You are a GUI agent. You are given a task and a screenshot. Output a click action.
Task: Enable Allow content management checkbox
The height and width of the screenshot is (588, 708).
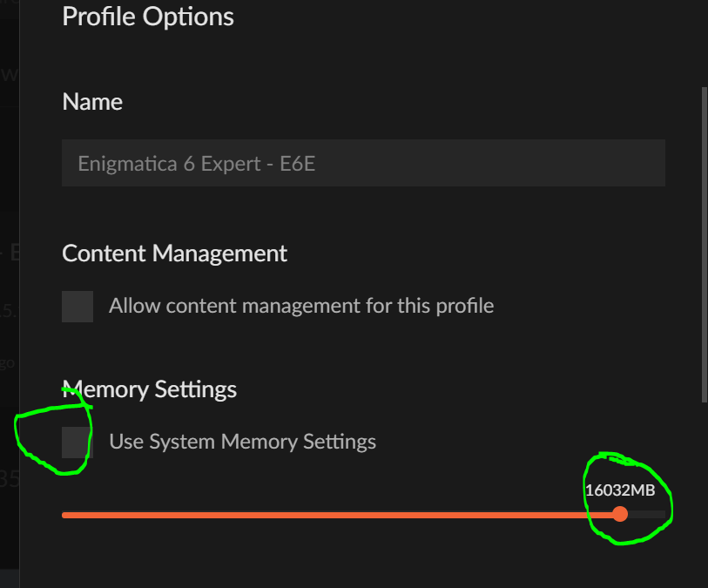[x=78, y=307]
